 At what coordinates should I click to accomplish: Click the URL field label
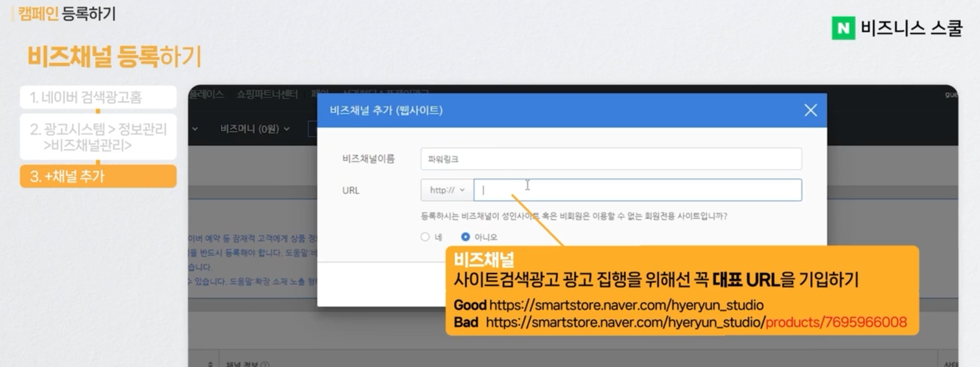pos(351,190)
